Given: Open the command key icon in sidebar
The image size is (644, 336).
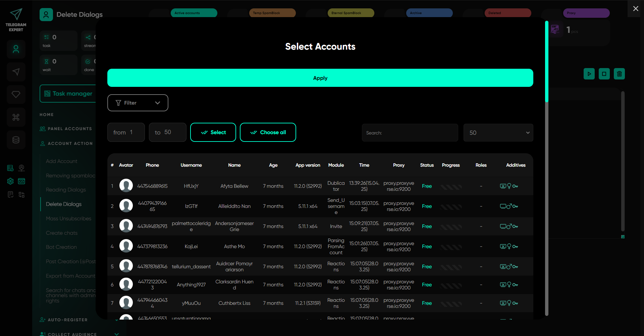Looking at the screenshot, I should [x=16, y=117].
